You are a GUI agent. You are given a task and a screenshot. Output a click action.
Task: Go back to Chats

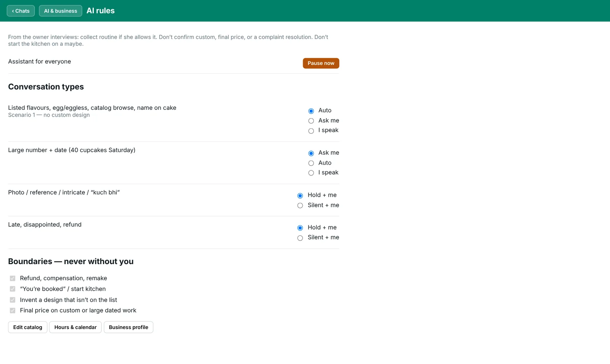point(21,11)
